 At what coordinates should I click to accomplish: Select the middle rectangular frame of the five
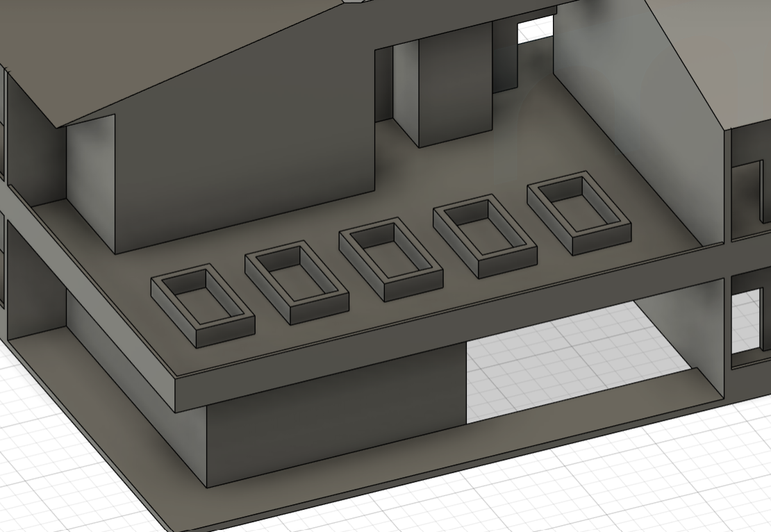pyautogui.click(x=391, y=259)
